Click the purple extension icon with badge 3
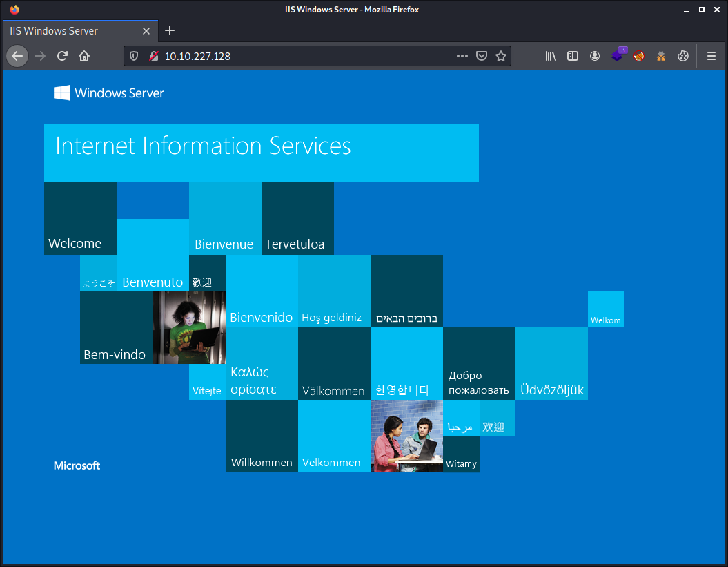The image size is (728, 567). point(618,55)
